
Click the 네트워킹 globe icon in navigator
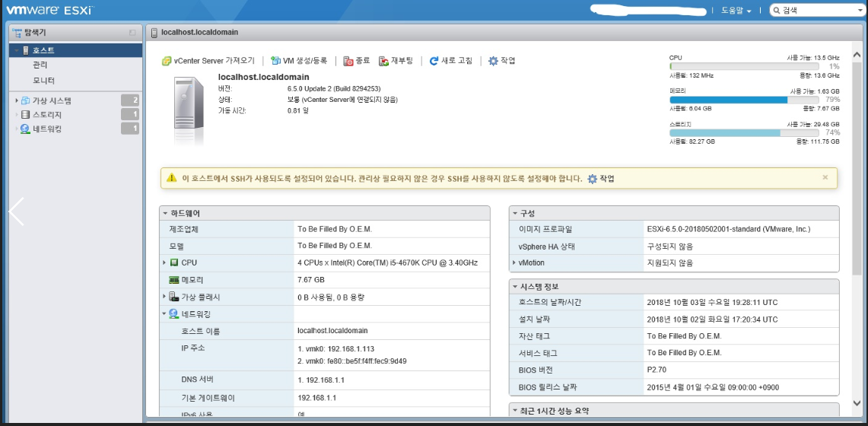(25, 129)
